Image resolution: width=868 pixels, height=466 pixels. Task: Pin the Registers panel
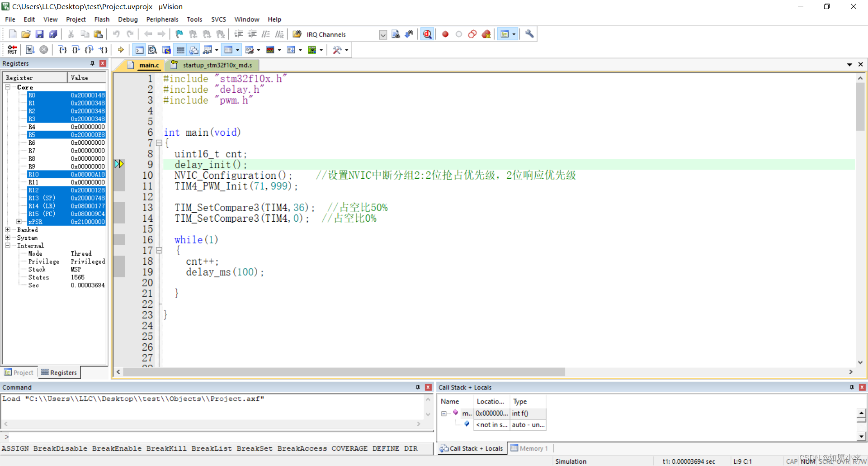pyautogui.click(x=92, y=63)
